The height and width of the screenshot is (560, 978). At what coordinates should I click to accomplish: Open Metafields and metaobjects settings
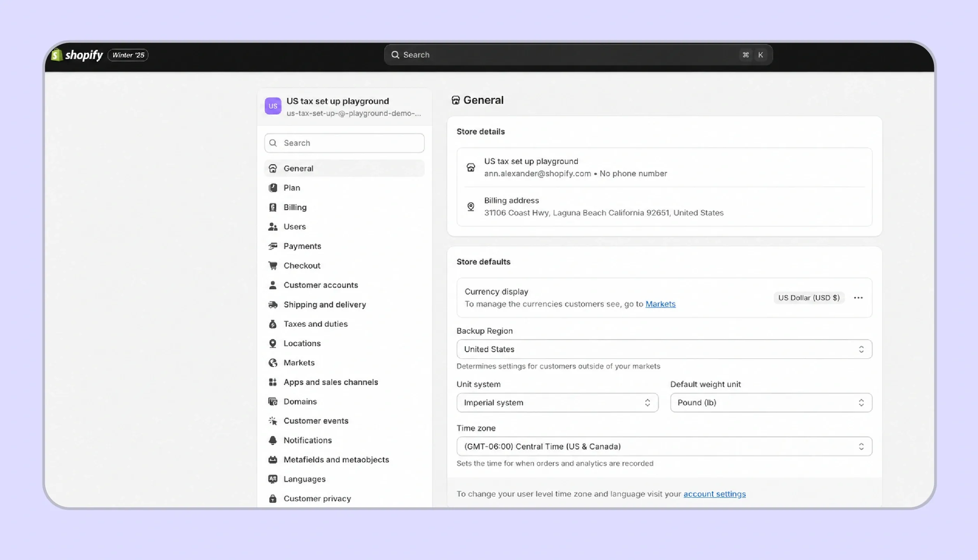344,460
